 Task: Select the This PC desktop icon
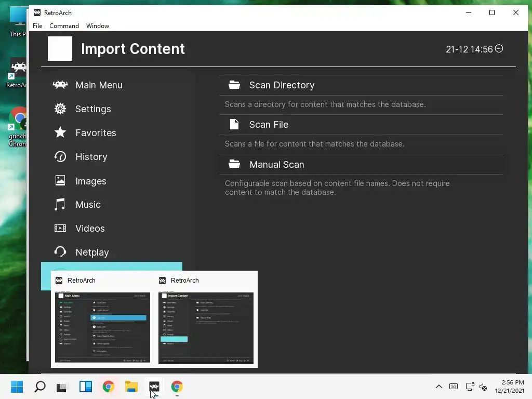click(x=18, y=22)
